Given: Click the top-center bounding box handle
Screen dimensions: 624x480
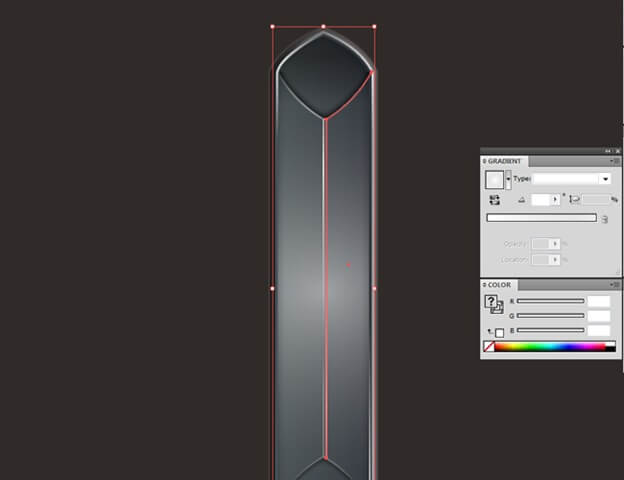Looking at the screenshot, I should 324,27.
